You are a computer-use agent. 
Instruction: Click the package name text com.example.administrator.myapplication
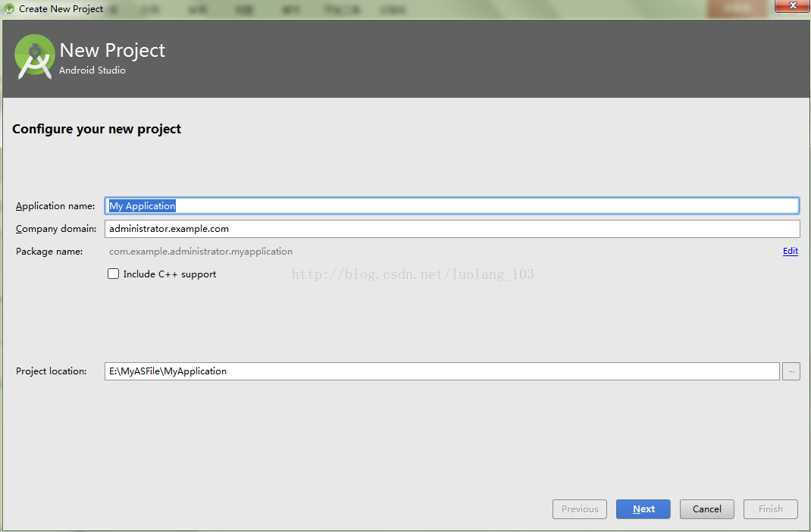click(201, 252)
